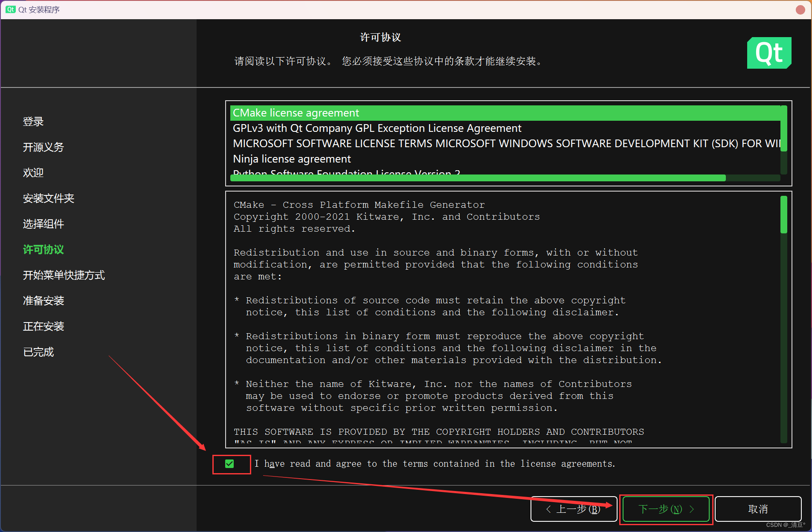Click the 已完成 step in sidebar
Viewport: 812px width, 532px height.
38,352
